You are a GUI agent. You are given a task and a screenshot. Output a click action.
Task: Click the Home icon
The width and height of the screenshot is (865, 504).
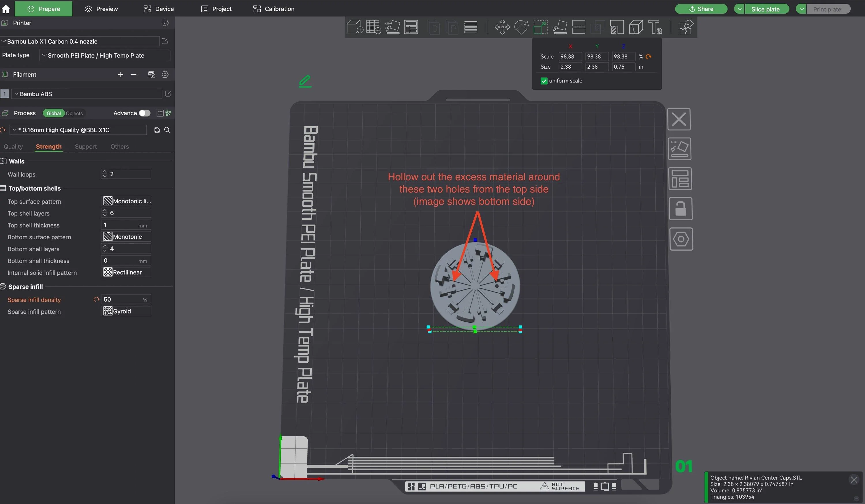point(6,9)
